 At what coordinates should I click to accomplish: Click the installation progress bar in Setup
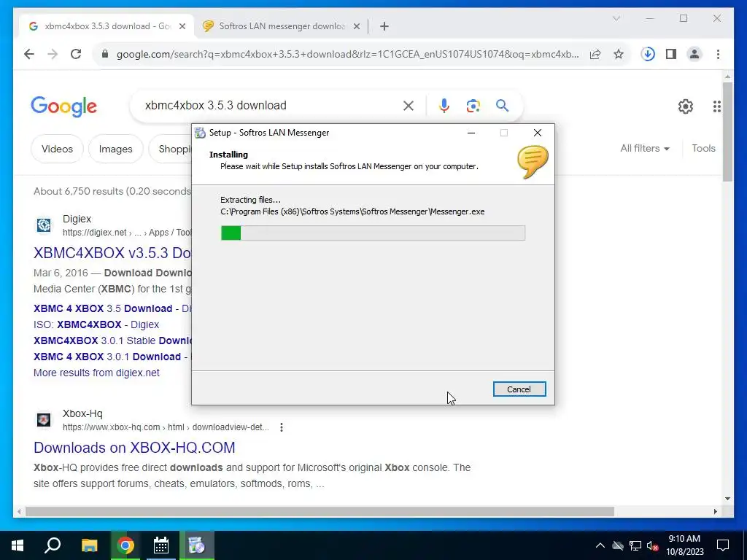373,233
